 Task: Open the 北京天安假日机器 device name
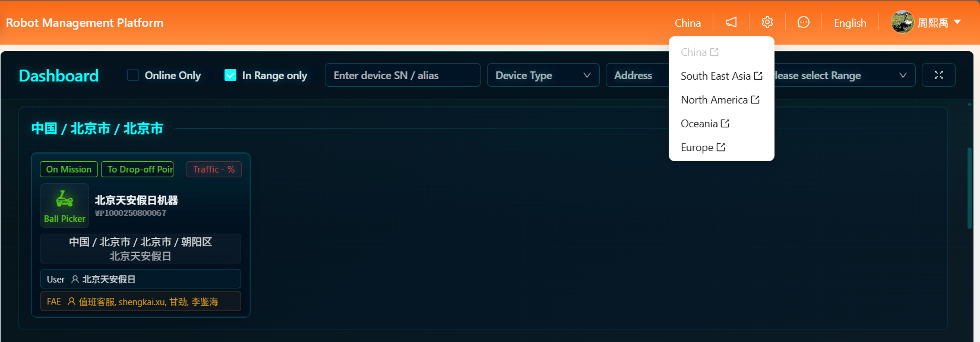click(x=137, y=200)
